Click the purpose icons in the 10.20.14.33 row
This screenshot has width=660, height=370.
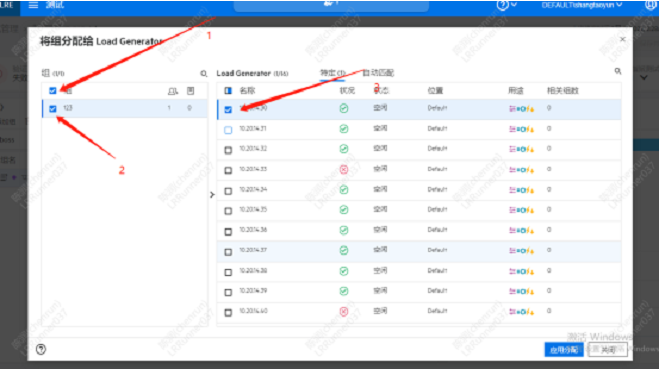click(522, 170)
